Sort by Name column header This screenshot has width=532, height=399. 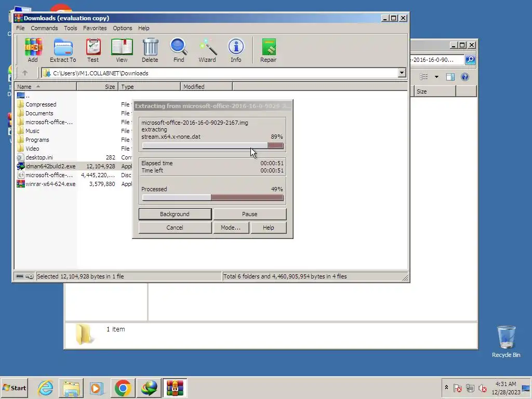[46, 87]
